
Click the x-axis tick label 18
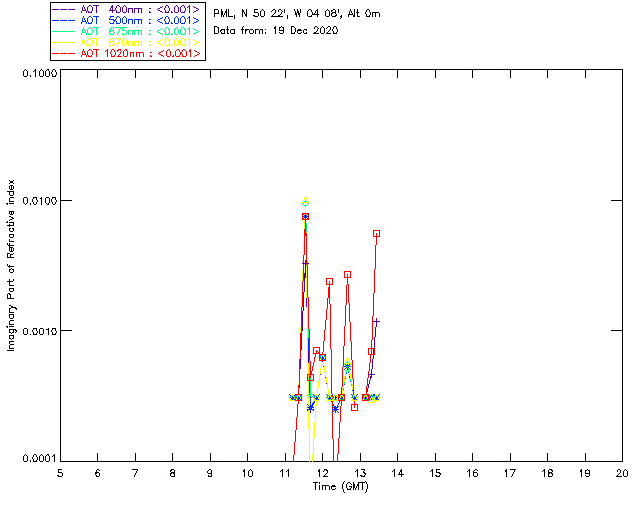click(x=547, y=474)
